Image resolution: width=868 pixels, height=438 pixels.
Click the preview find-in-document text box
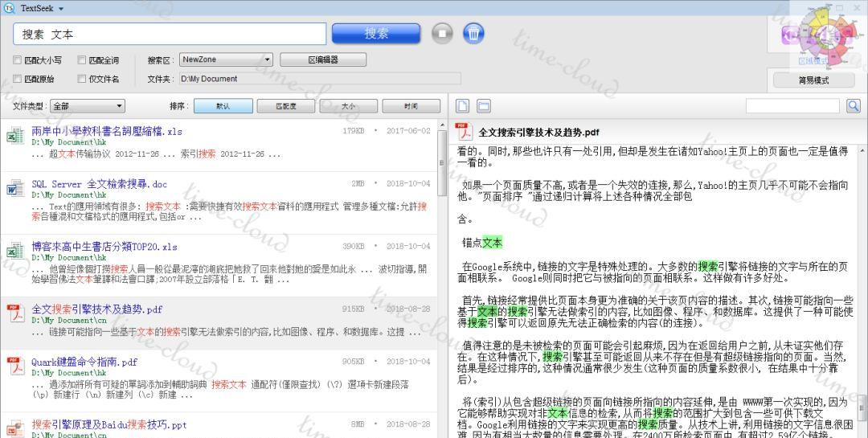coord(792,106)
